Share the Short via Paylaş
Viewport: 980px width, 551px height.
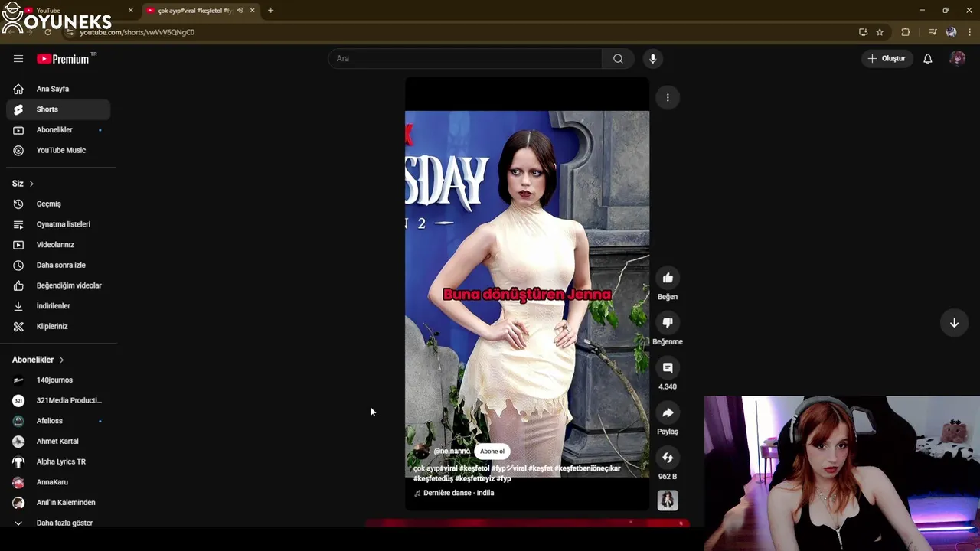pyautogui.click(x=668, y=412)
